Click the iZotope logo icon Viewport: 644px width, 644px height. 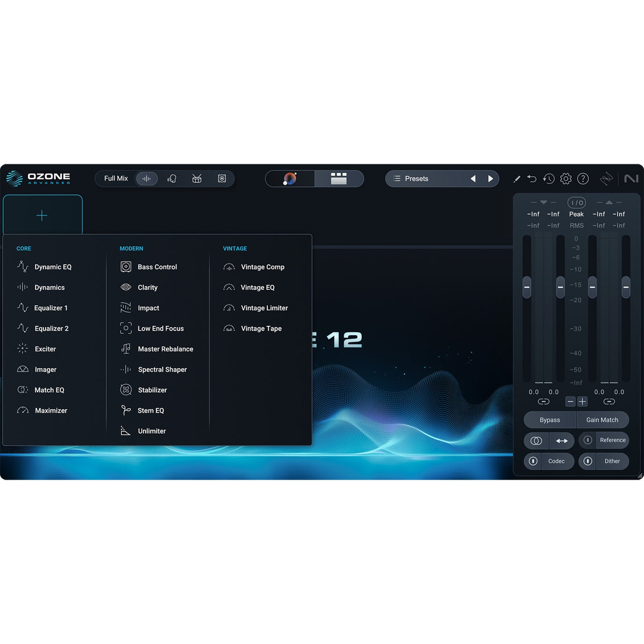[606, 179]
